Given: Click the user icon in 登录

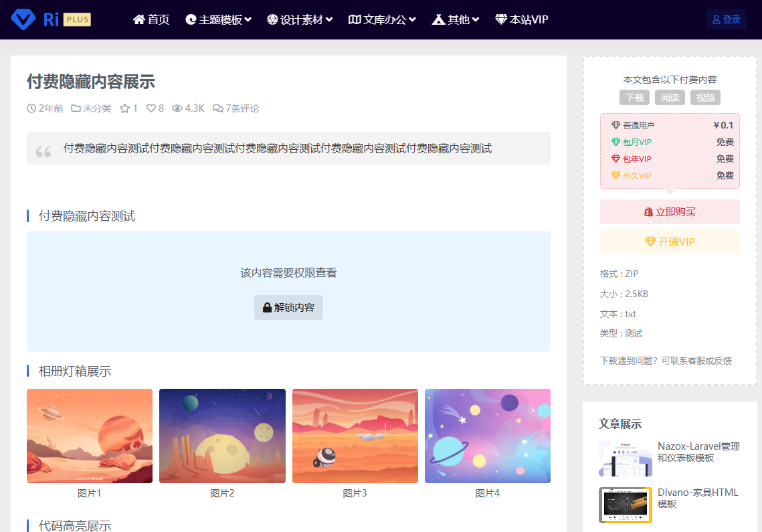Looking at the screenshot, I should tap(717, 19).
